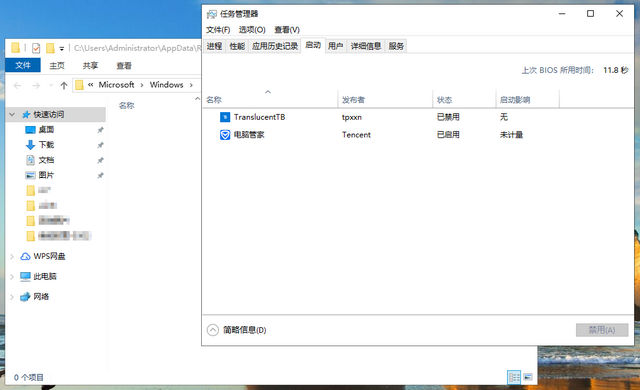Select the 电脑管家 shield icon
The width and height of the screenshot is (640, 390).
click(x=225, y=135)
